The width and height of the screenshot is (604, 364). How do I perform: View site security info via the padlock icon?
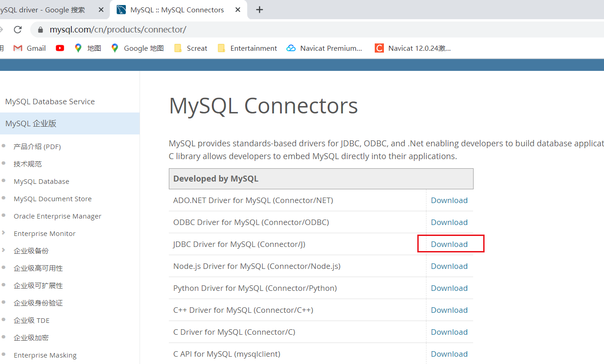[40, 28]
